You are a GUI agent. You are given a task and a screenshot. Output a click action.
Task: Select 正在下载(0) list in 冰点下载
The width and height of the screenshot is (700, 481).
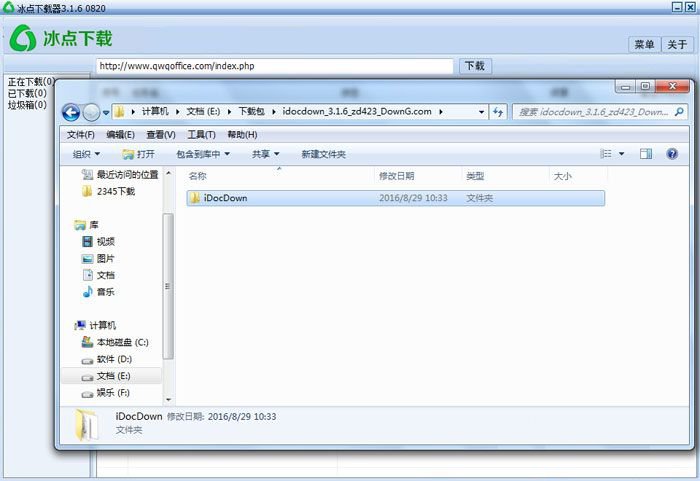pyautogui.click(x=31, y=82)
